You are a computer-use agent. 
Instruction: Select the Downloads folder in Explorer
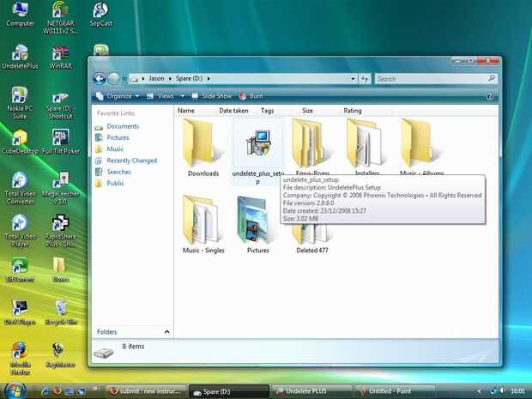(203, 148)
